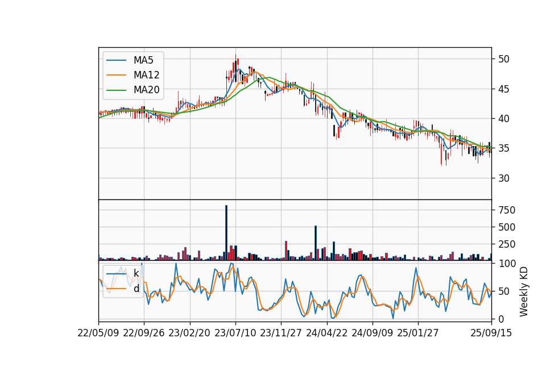Click the 23/07/10 date tick label
The image size is (546, 392).
point(235,333)
